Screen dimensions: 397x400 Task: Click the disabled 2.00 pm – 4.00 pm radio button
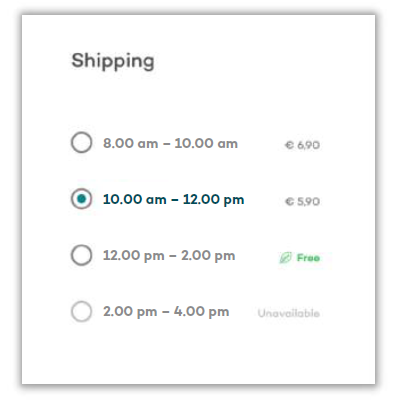pos(81,311)
